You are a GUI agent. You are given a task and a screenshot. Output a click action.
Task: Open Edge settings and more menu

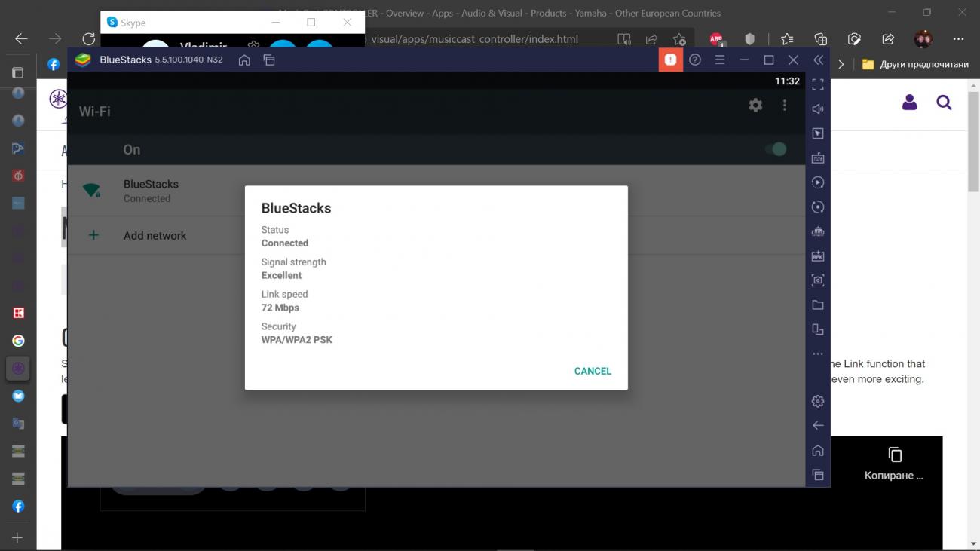point(958,39)
